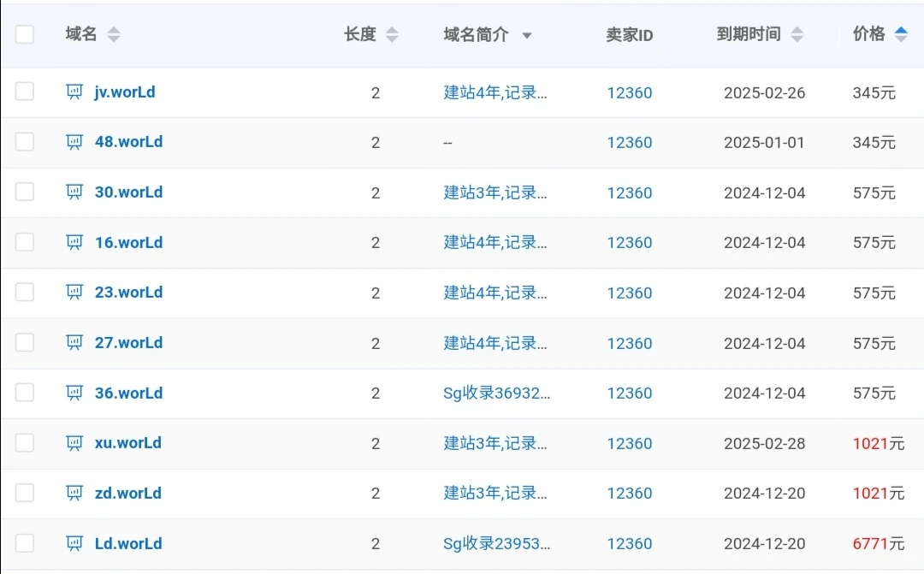The image size is (924, 574).
Task: Open the 域名简介 filter dropdown arrow
Action: tap(527, 35)
